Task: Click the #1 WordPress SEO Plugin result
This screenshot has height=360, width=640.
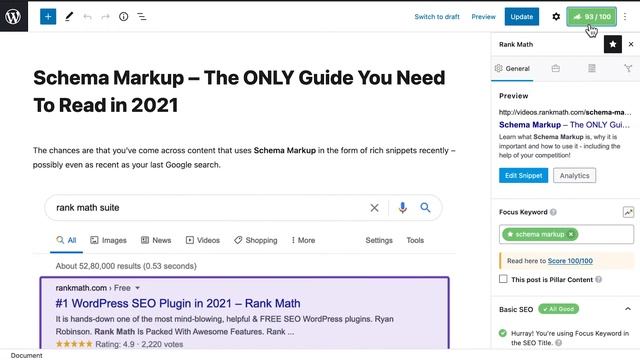Action: (x=178, y=303)
